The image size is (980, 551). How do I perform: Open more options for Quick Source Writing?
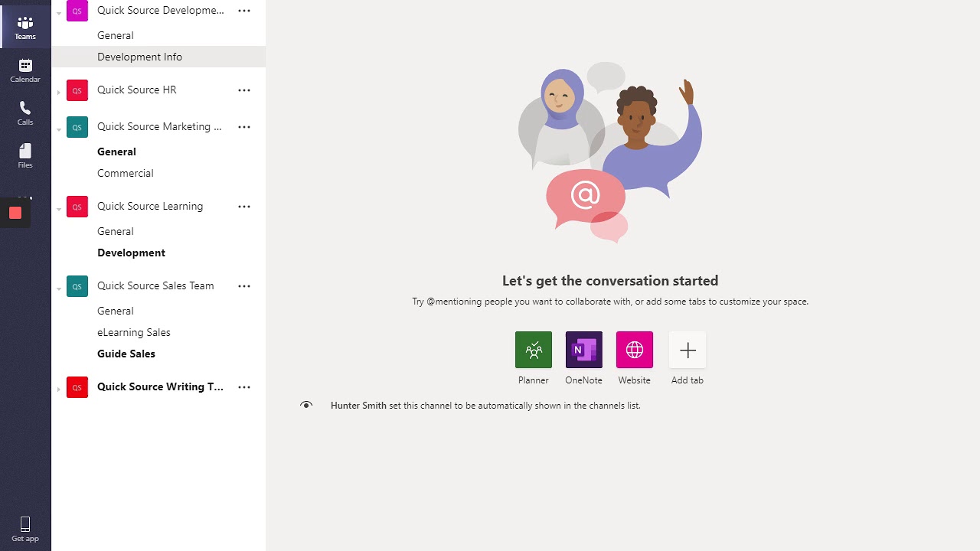click(244, 387)
